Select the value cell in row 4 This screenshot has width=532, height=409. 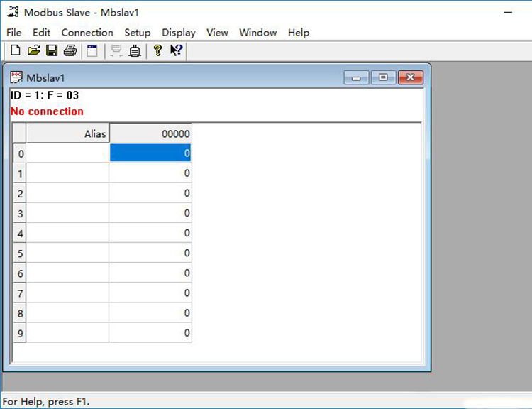point(150,233)
